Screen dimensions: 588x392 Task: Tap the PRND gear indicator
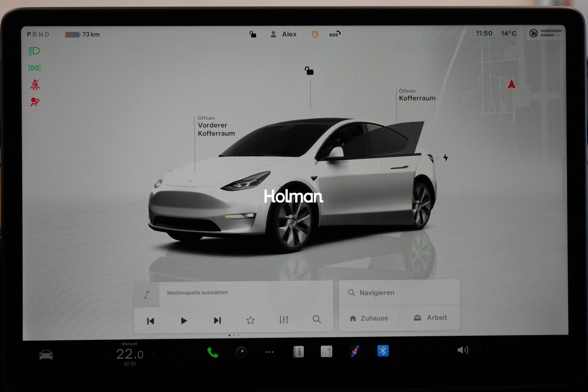[x=38, y=34]
